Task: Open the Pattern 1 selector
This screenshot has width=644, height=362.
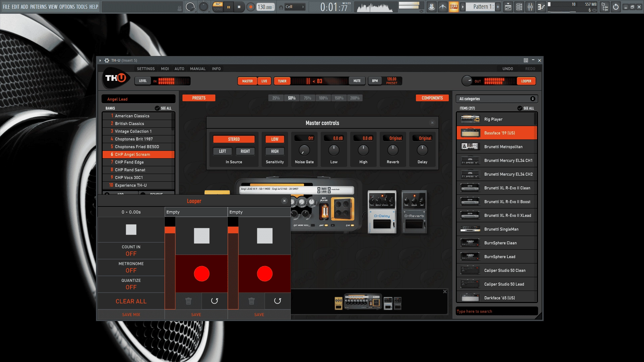Action: tap(481, 7)
